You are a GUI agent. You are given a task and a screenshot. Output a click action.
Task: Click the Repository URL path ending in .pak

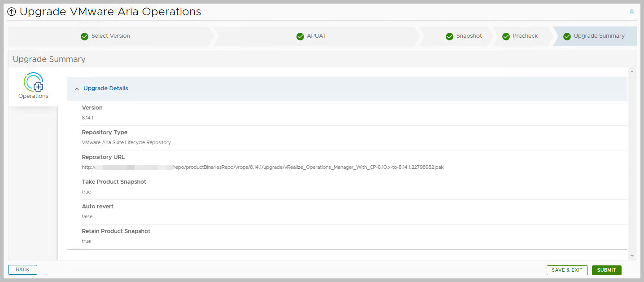point(263,167)
